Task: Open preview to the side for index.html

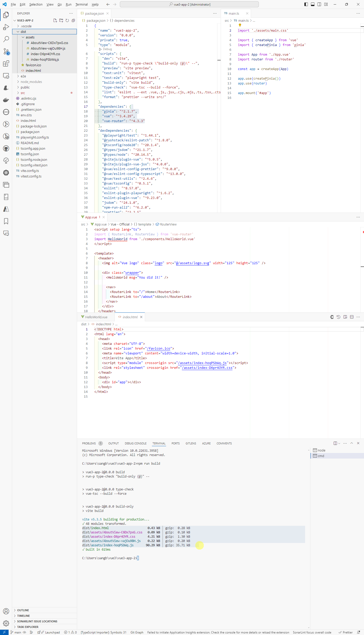Action: click(345, 317)
